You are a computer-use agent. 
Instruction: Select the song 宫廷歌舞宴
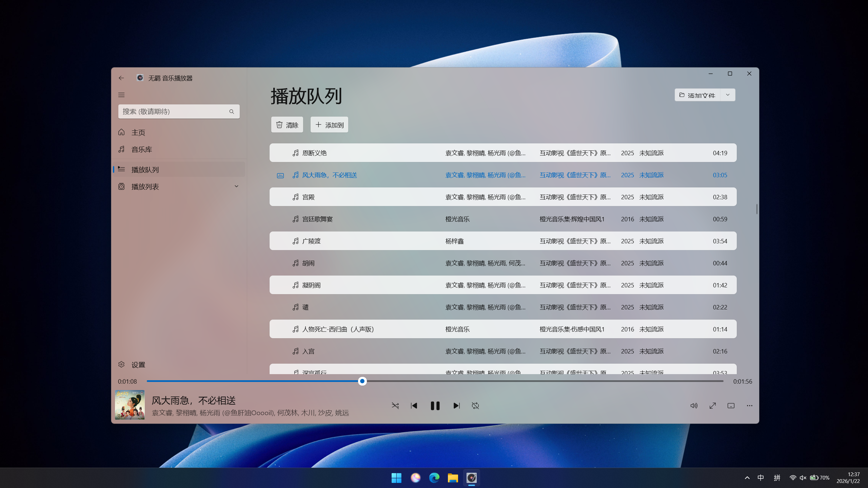pyautogui.click(x=503, y=219)
